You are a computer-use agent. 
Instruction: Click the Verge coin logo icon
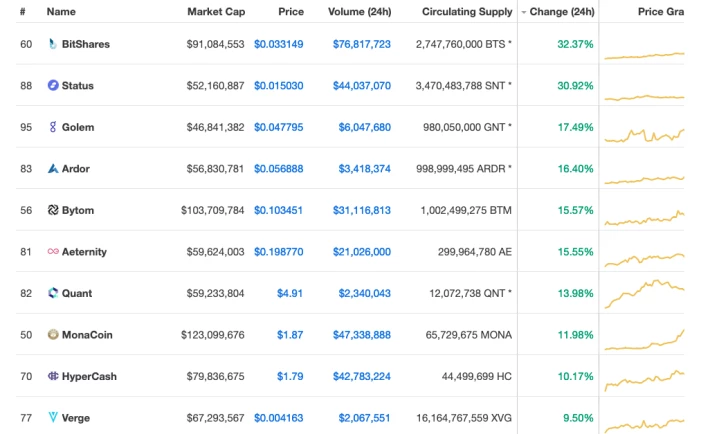click(53, 417)
